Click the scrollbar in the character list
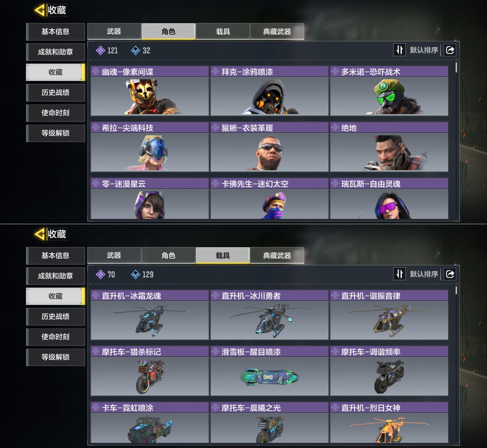Viewport: 487px width, 448px height. pyautogui.click(x=456, y=67)
